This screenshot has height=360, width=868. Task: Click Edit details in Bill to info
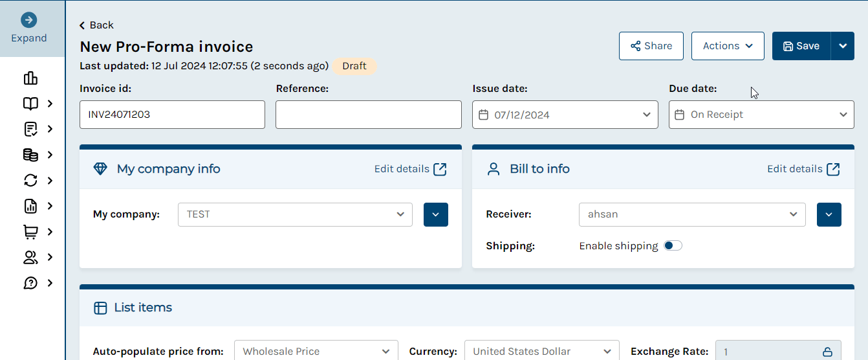(803, 169)
